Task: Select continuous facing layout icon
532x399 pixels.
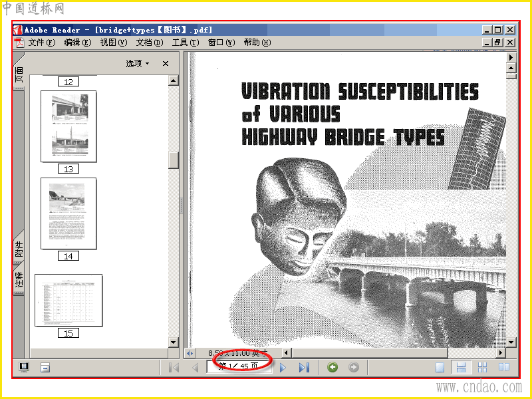Action: pyautogui.click(x=483, y=368)
